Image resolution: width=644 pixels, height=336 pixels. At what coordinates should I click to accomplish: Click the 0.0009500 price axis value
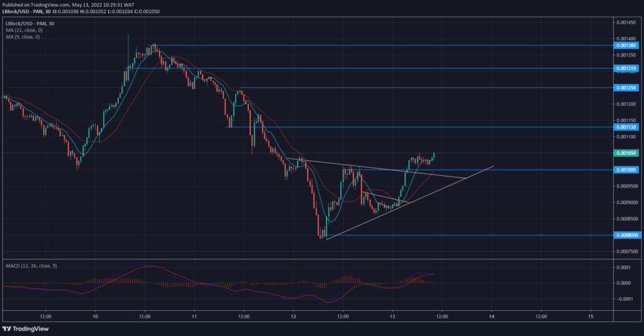(627, 186)
